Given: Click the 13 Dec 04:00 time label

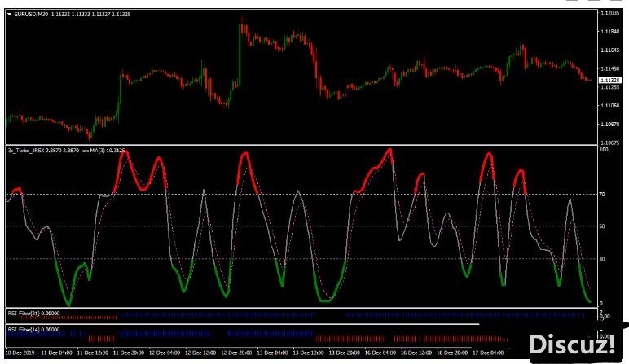Looking at the screenshot, I should click(272, 353).
